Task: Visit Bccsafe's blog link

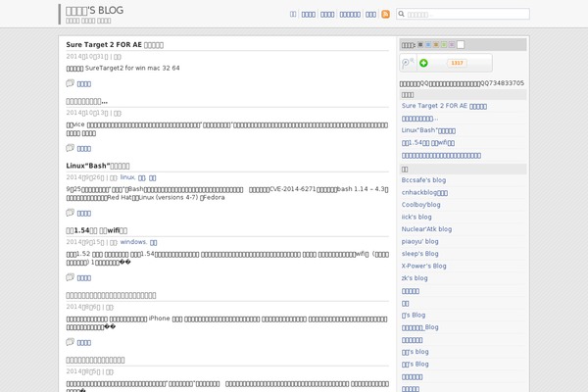Action: 423,180
